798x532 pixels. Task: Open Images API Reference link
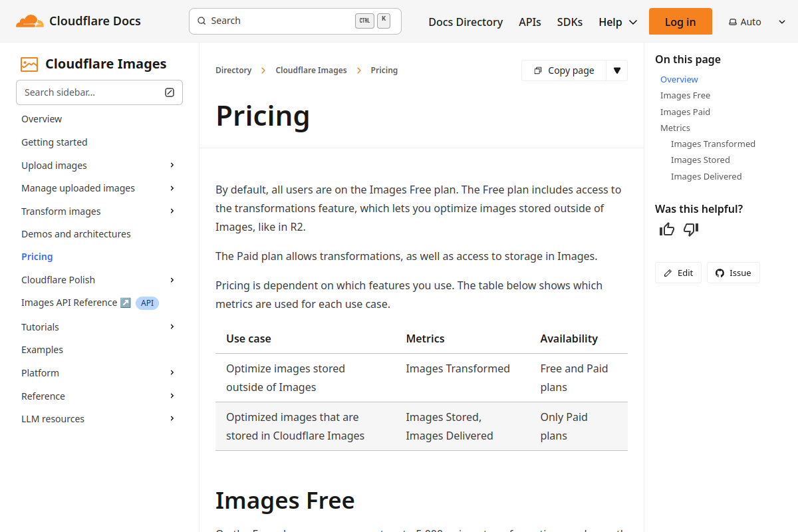69,303
